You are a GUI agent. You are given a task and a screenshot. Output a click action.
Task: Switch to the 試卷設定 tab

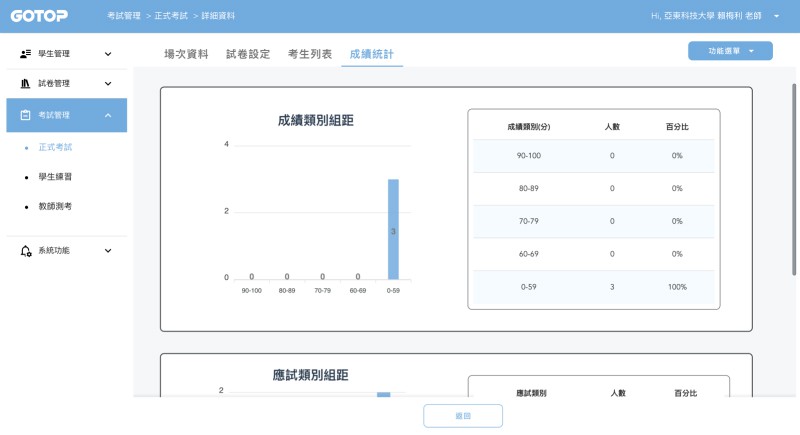tap(248, 54)
